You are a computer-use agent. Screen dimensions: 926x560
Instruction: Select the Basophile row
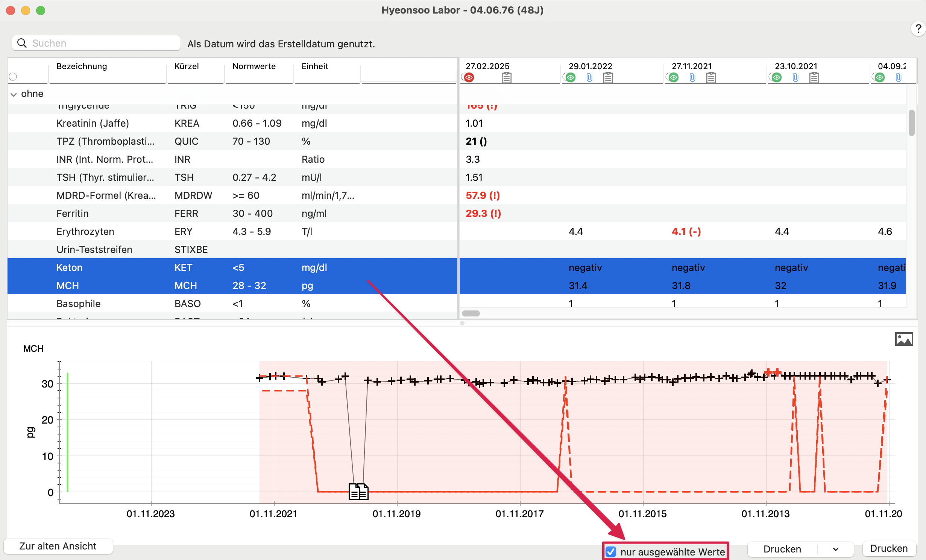(232, 304)
